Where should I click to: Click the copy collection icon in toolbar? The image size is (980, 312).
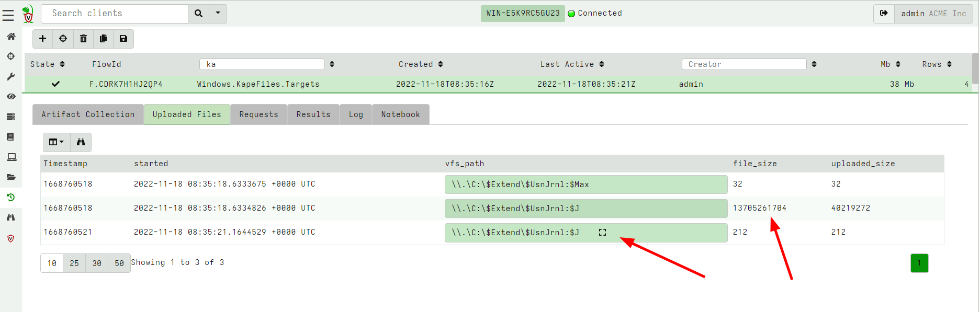[x=103, y=39]
